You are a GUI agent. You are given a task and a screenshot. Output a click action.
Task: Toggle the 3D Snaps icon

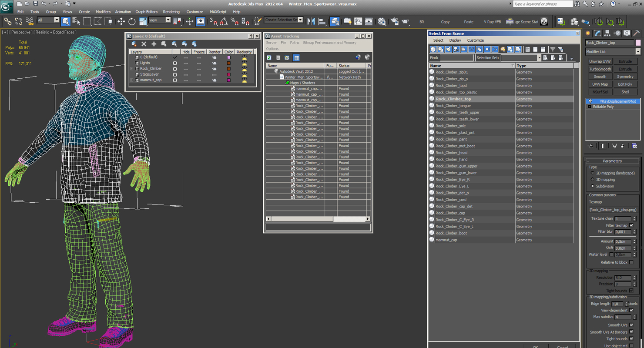pos(213,21)
